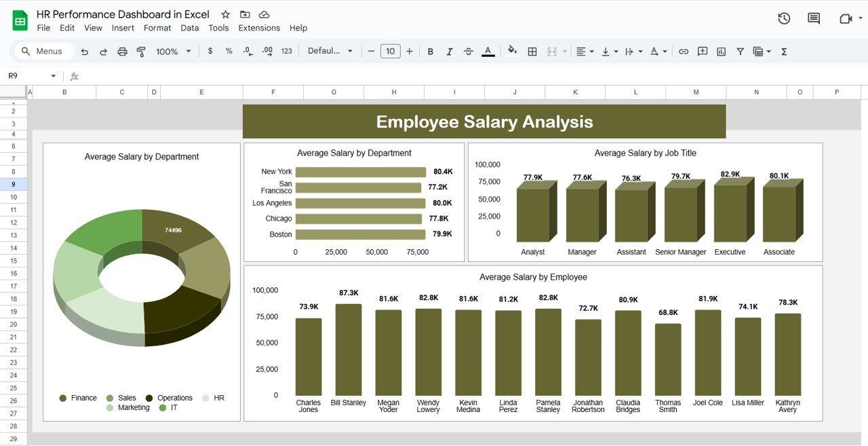
Task: Open the Insert menu
Action: pos(123,28)
